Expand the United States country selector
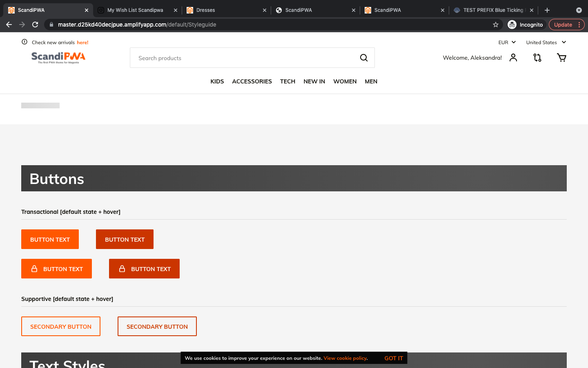The width and height of the screenshot is (588, 368). 546,42
